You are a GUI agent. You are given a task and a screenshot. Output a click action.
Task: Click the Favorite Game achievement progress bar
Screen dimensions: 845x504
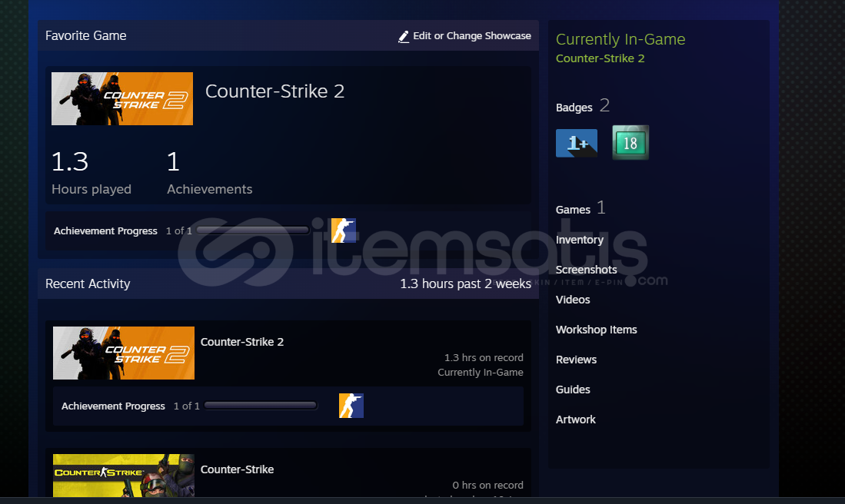(253, 230)
